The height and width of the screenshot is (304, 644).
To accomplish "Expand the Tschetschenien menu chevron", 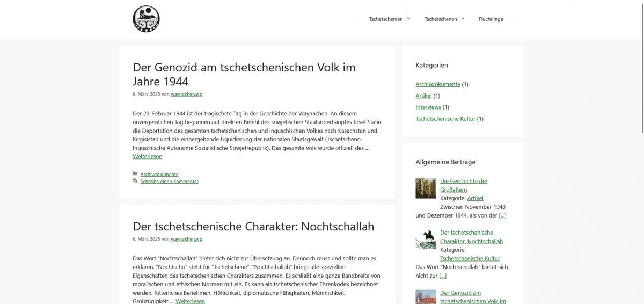I will [408, 19].
